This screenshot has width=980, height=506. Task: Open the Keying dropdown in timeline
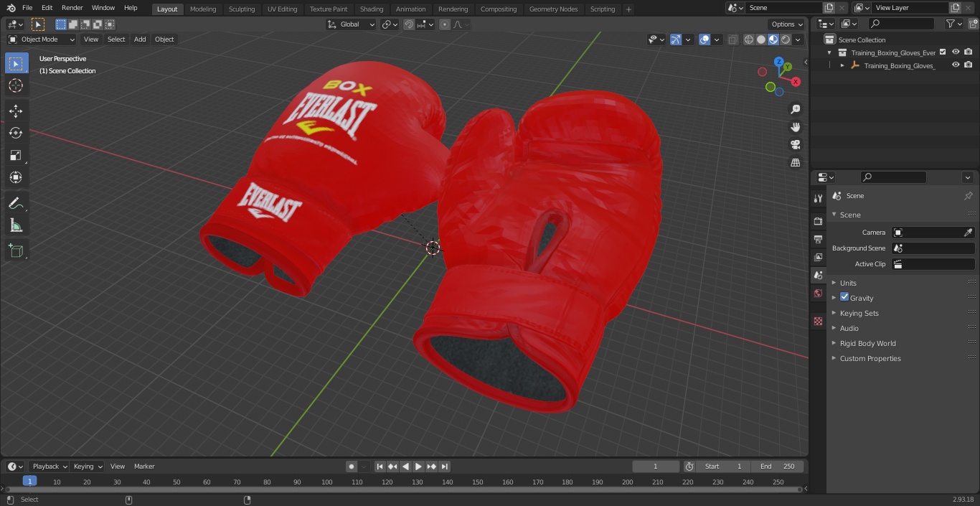click(x=88, y=467)
